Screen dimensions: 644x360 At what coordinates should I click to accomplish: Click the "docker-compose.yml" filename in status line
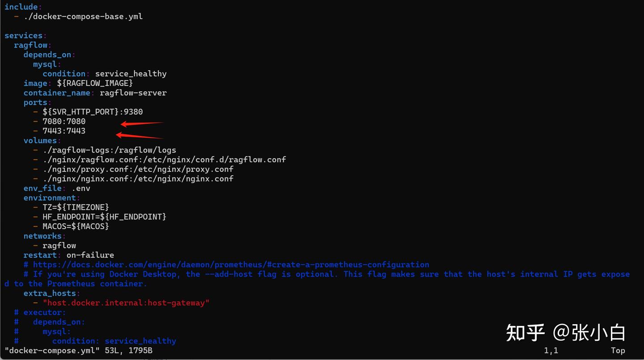52,351
